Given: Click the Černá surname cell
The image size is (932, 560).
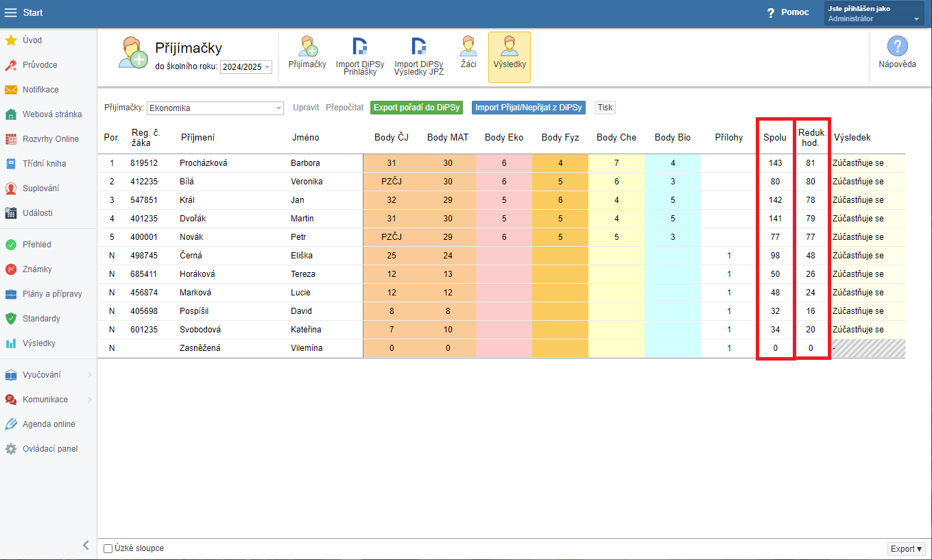Looking at the screenshot, I should click(x=192, y=256).
